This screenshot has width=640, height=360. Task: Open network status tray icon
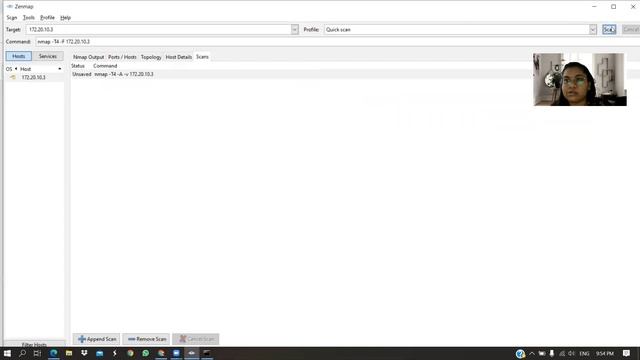pyautogui.click(x=562, y=353)
